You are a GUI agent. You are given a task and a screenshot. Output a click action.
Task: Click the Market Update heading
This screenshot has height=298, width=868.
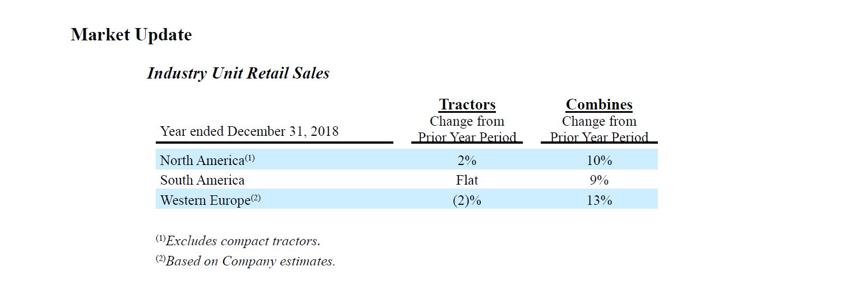(x=131, y=35)
